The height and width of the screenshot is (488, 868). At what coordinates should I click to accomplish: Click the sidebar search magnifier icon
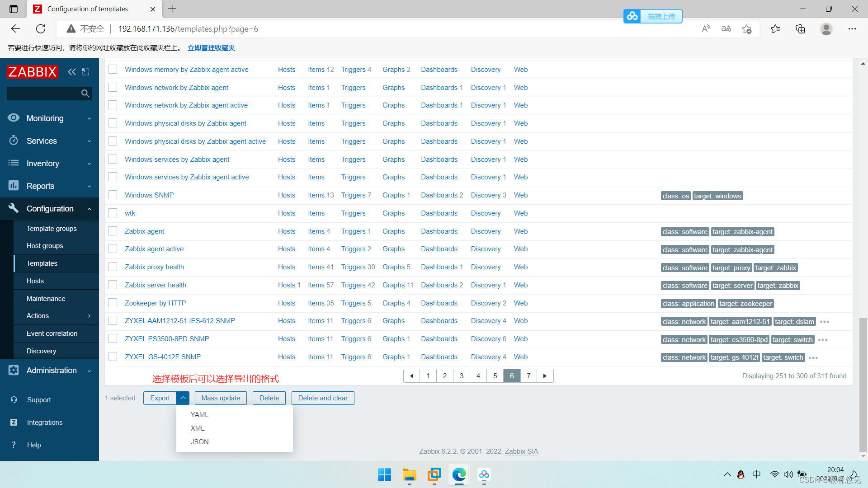coord(85,94)
